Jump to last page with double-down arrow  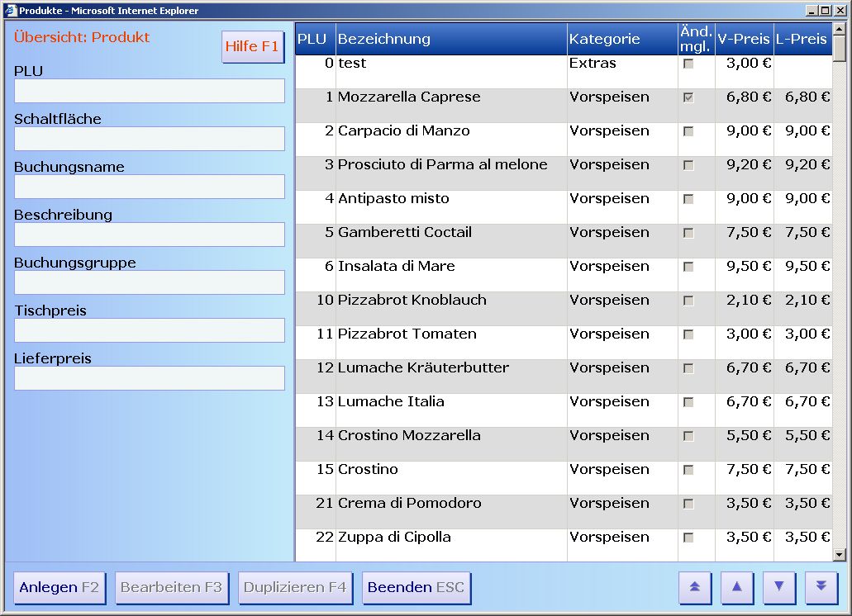(x=821, y=587)
